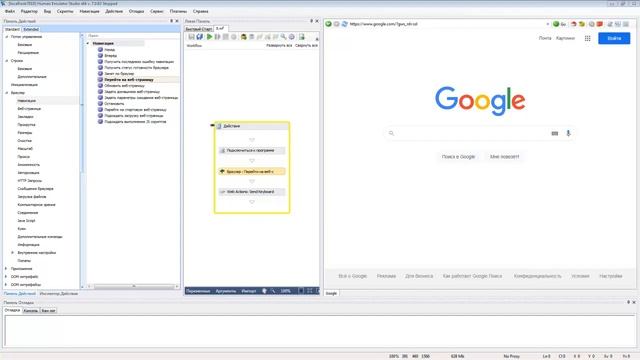Open the 'Почта' link on Google

click(544, 38)
